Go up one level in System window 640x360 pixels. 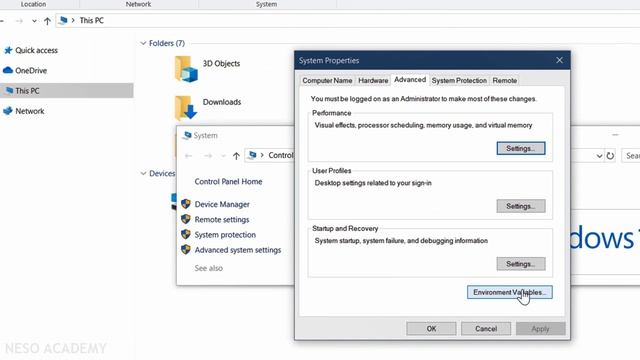pos(236,156)
